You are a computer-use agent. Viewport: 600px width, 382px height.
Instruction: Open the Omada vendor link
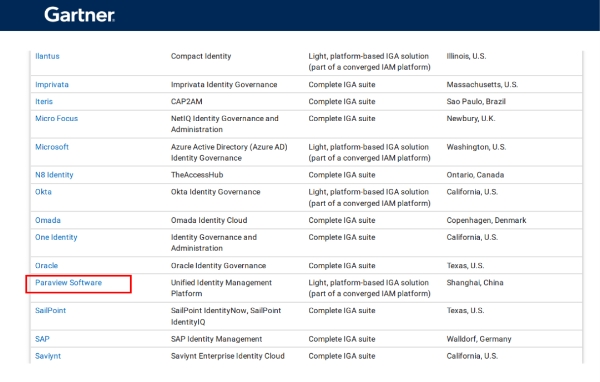(48, 220)
